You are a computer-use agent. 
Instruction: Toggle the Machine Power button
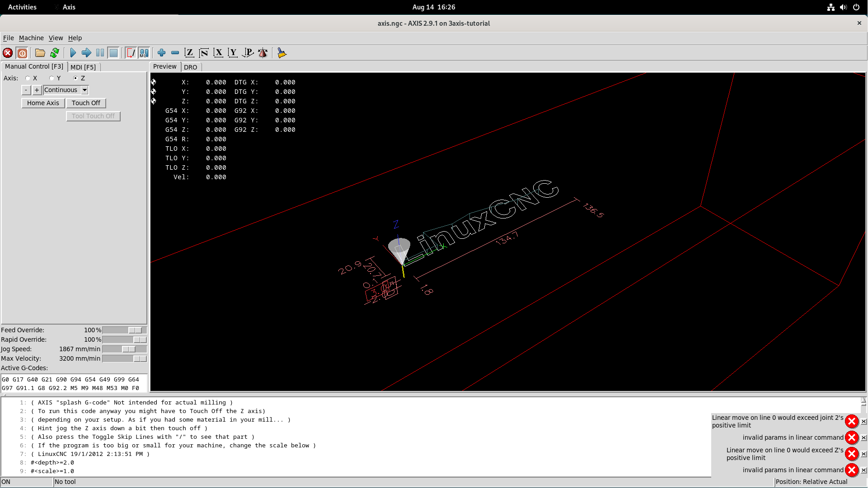coord(22,53)
